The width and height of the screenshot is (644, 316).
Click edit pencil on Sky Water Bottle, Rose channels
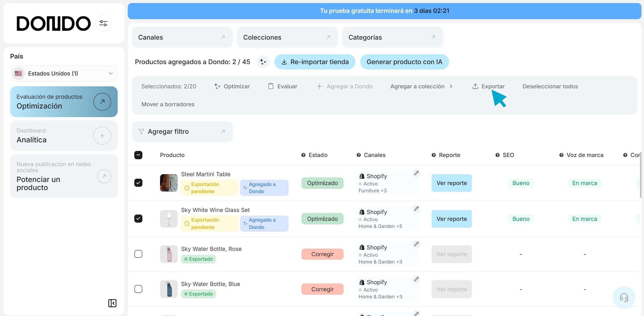[416, 244]
